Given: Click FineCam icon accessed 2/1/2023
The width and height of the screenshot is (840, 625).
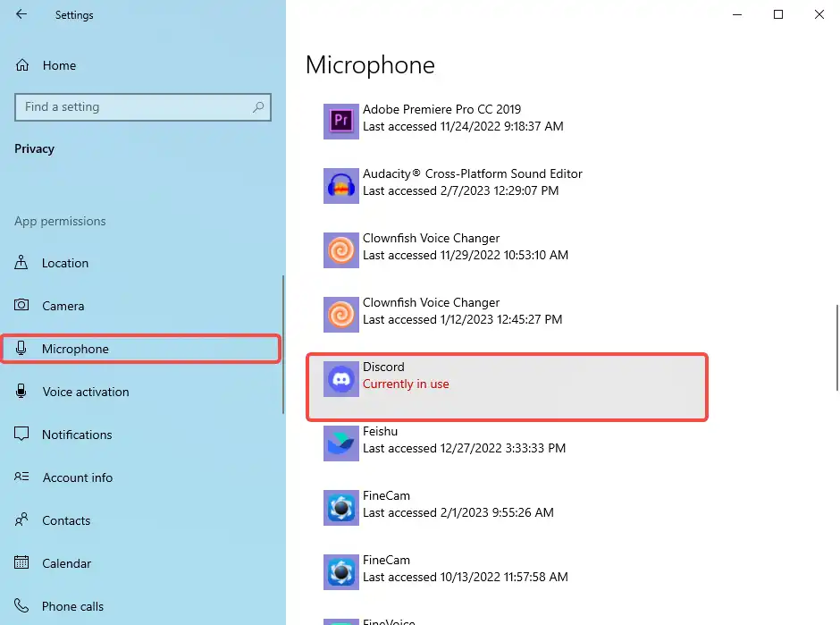Looking at the screenshot, I should pos(341,508).
